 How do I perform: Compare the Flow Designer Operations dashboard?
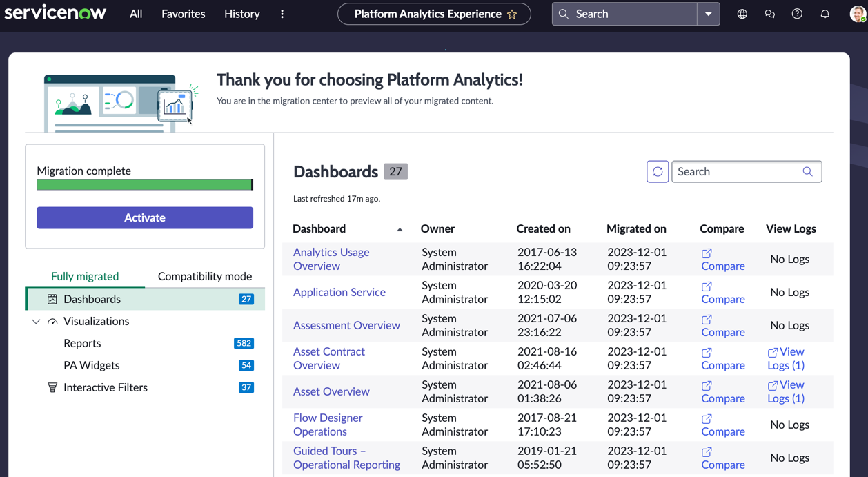(722, 425)
